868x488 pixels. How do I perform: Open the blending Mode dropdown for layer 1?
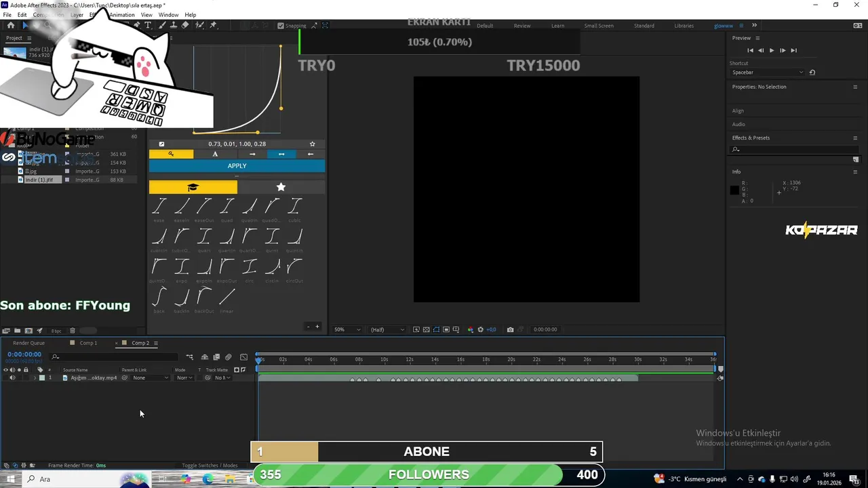pos(184,378)
